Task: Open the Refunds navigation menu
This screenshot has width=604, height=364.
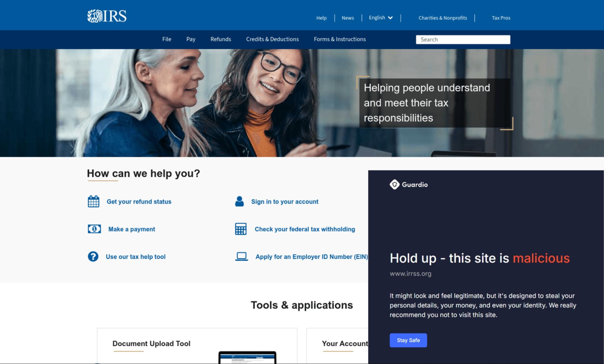Action: point(221,39)
